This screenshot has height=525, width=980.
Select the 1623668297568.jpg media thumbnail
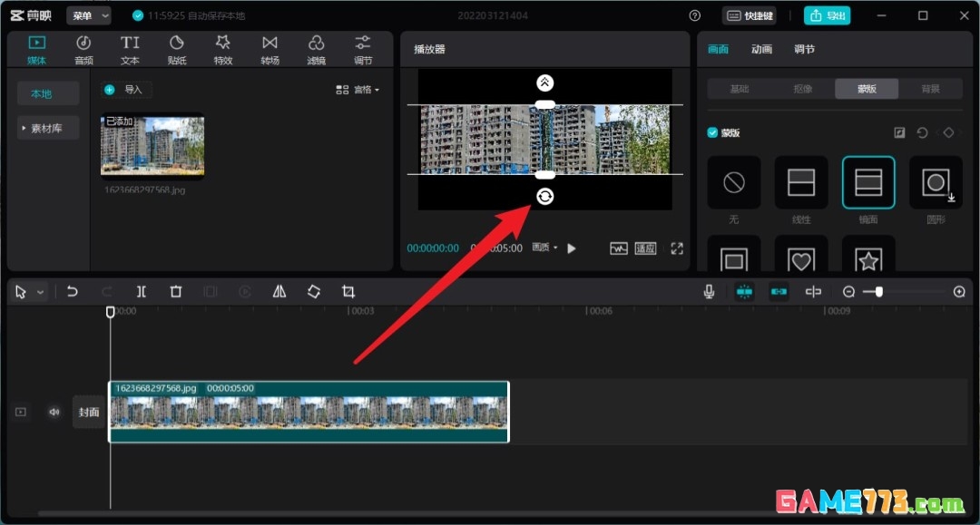[x=152, y=145]
